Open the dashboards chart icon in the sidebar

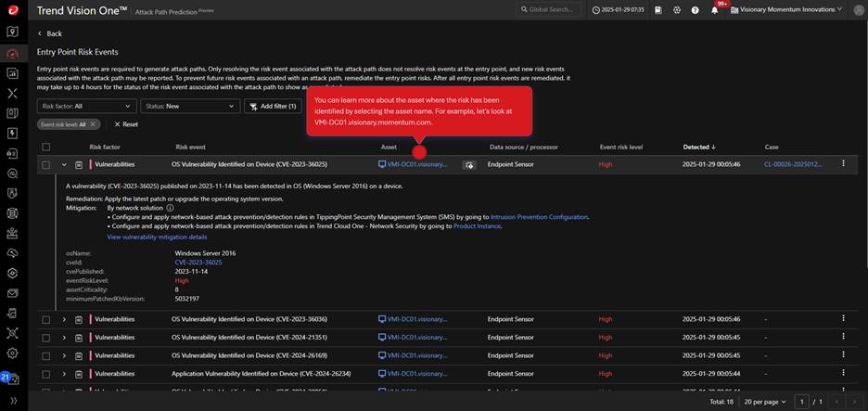point(13,73)
